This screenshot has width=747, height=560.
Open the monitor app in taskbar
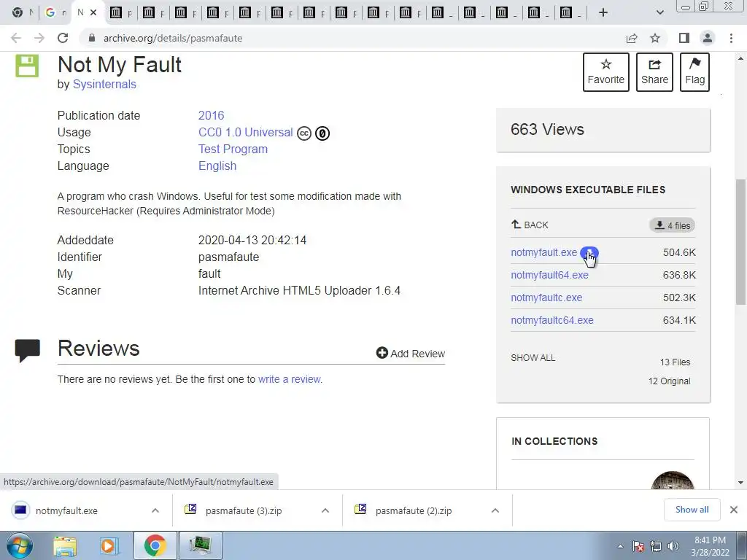point(200,545)
